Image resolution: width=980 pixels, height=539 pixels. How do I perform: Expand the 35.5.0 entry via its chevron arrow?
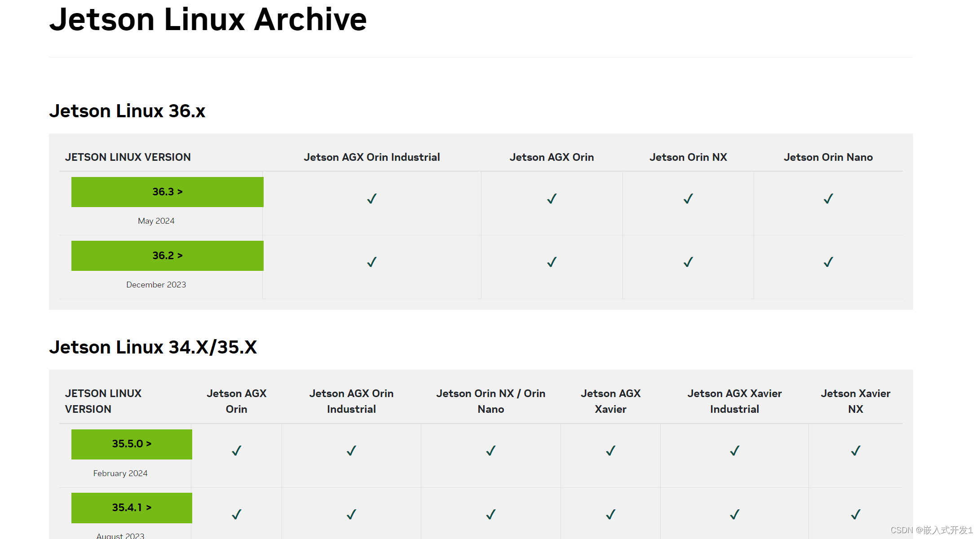coord(148,444)
